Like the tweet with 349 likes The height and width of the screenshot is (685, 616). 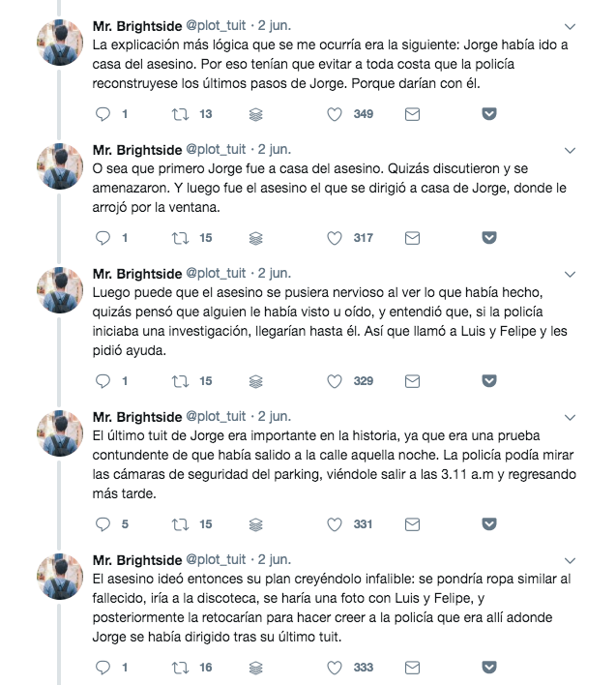[335, 114]
